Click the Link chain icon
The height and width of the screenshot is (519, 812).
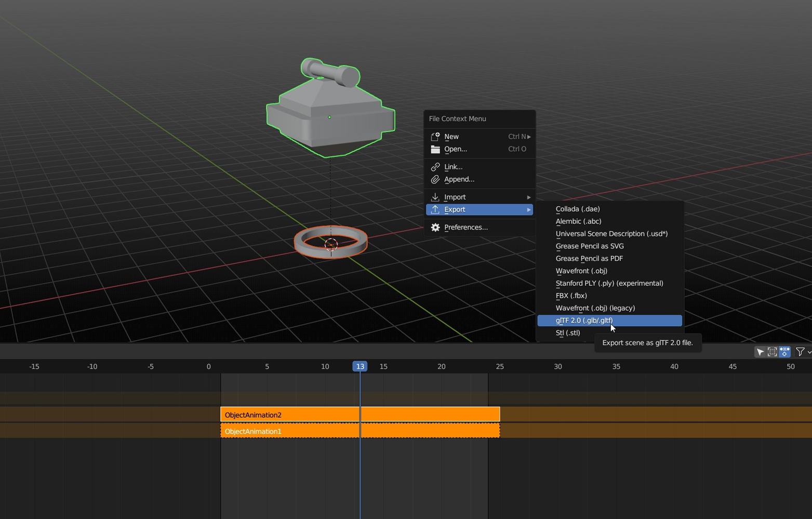pyautogui.click(x=435, y=167)
